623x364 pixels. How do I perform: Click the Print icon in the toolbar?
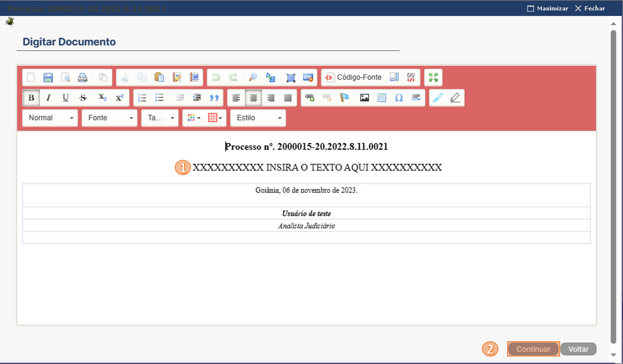pyautogui.click(x=82, y=77)
